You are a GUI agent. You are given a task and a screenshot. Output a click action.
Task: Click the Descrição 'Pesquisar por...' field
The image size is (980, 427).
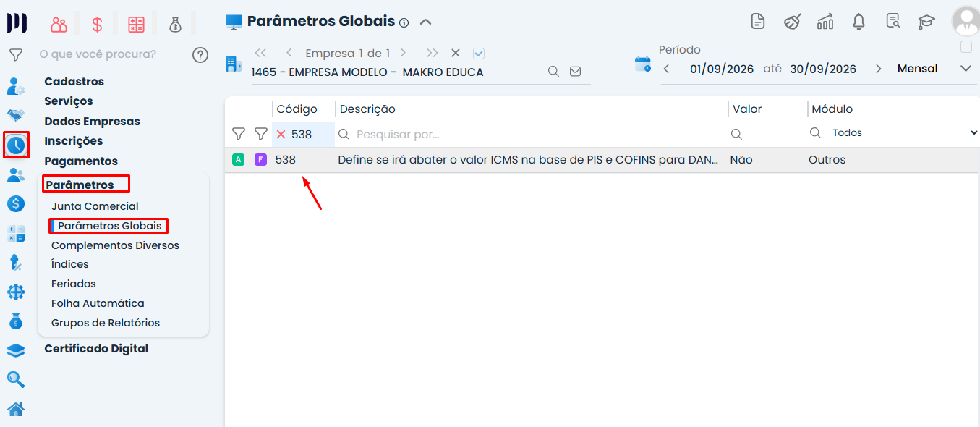531,135
